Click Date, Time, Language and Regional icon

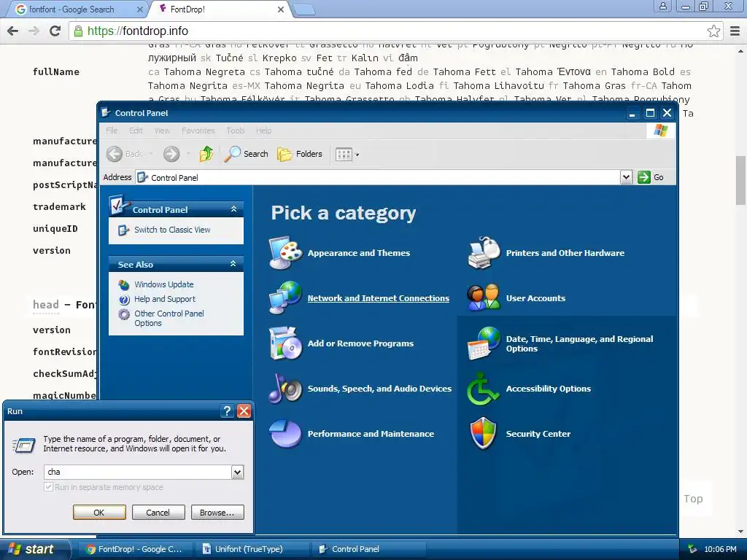[484, 343]
